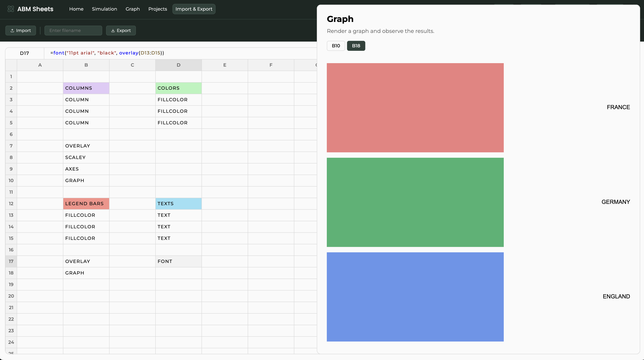Go to the Graph navigation item
This screenshot has height=360, width=644.
coord(132,9)
